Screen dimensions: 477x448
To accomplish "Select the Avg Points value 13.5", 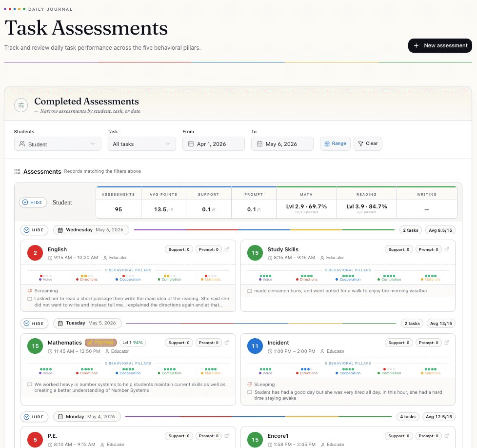I will coord(163,209).
